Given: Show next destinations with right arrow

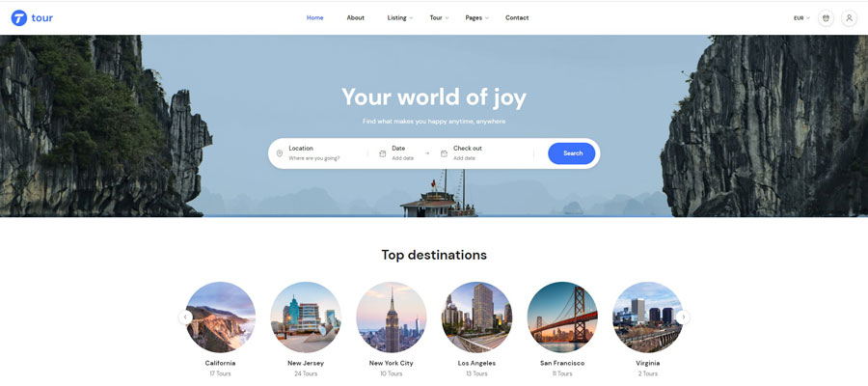Looking at the screenshot, I should point(683,317).
